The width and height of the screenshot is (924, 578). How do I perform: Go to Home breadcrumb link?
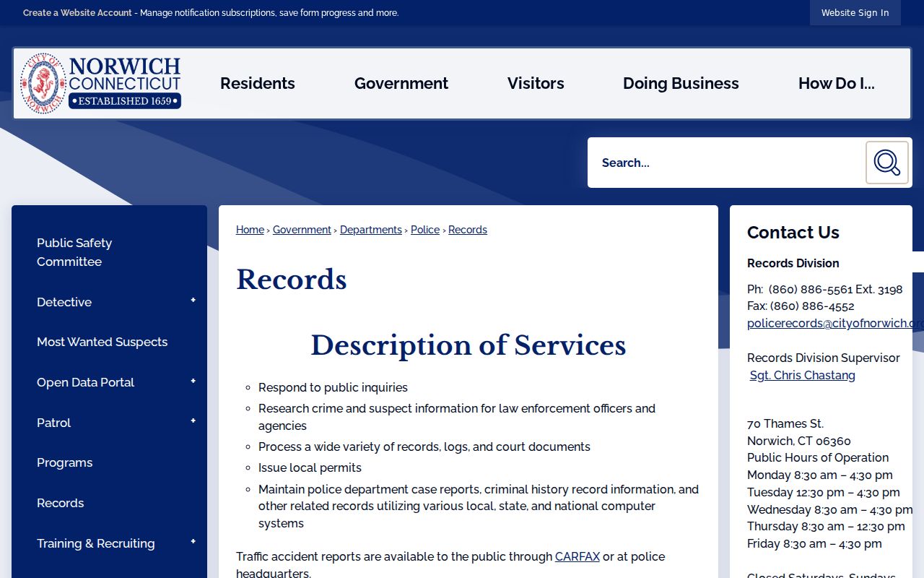[250, 230]
